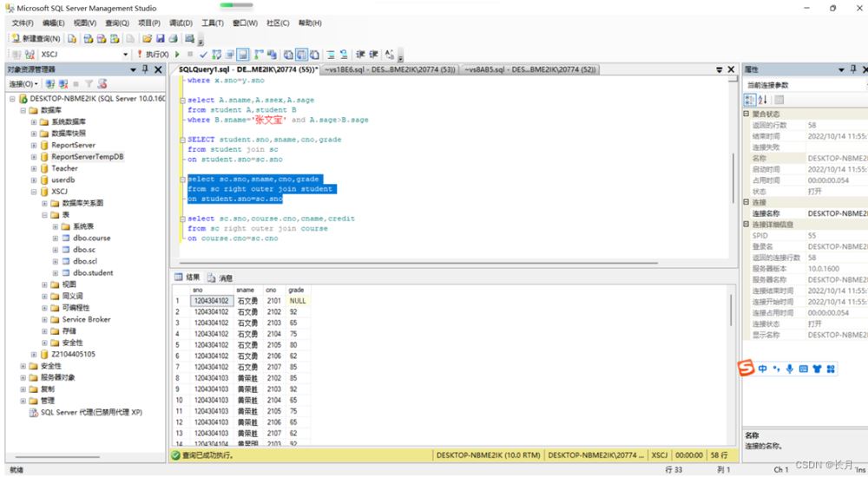Select the dbo.course table in the tree
The width and height of the screenshot is (868, 477).
(91, 238)
